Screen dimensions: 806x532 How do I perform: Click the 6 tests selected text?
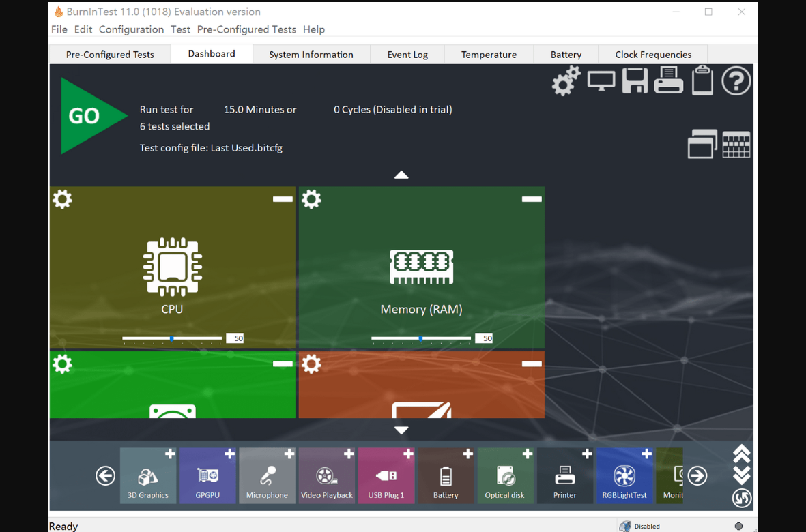point(175,126)
